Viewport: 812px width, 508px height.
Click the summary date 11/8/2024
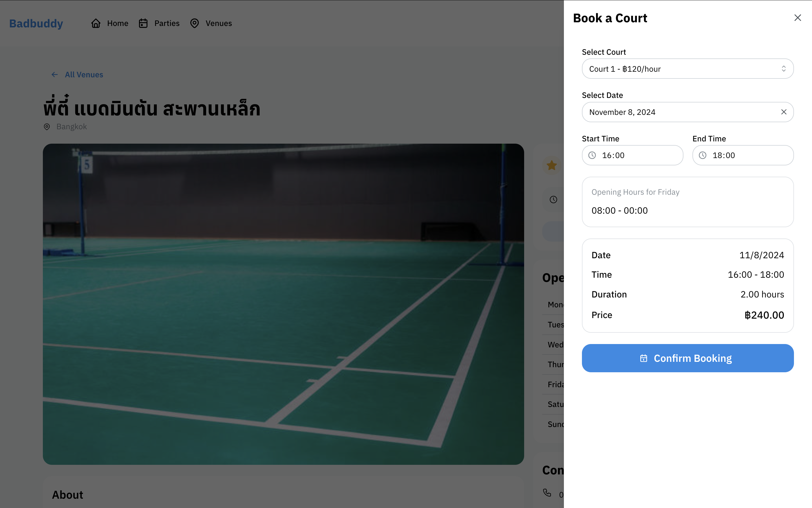coord(762,255)
